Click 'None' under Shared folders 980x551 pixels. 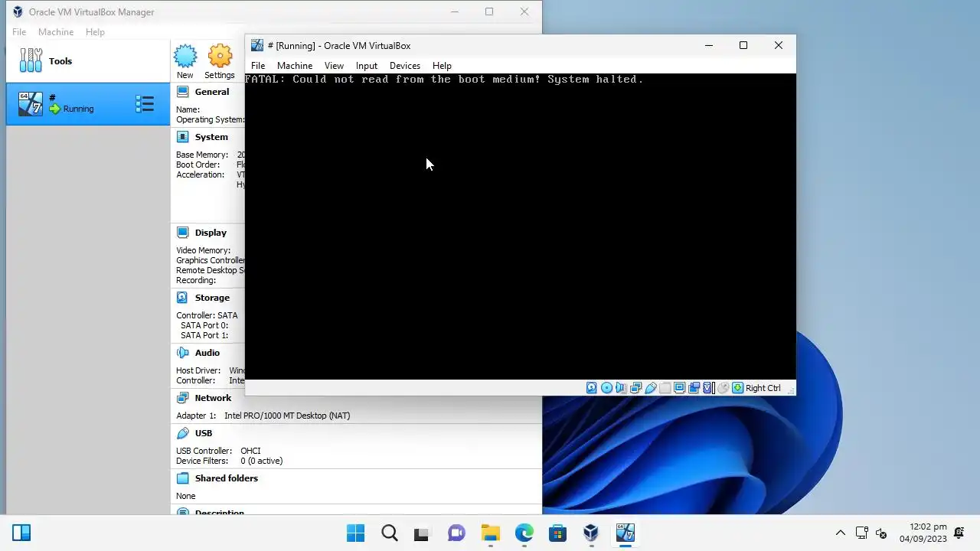click(186, 496)
